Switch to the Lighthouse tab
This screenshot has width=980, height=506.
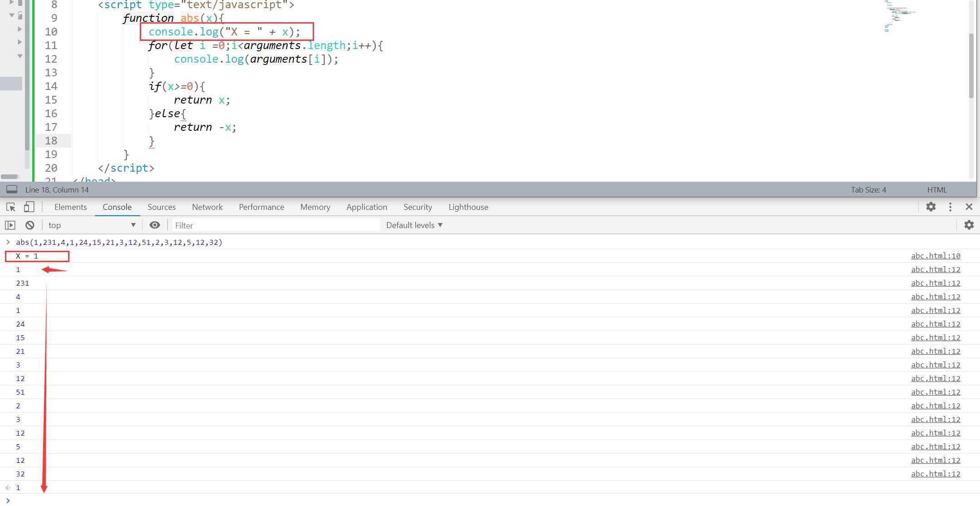[x=468, y=207]
